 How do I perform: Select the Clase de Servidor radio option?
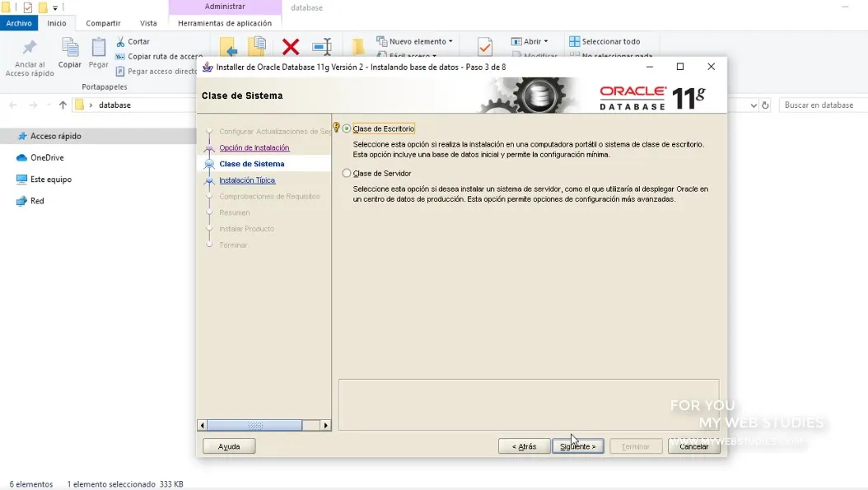tap(347, 173)
